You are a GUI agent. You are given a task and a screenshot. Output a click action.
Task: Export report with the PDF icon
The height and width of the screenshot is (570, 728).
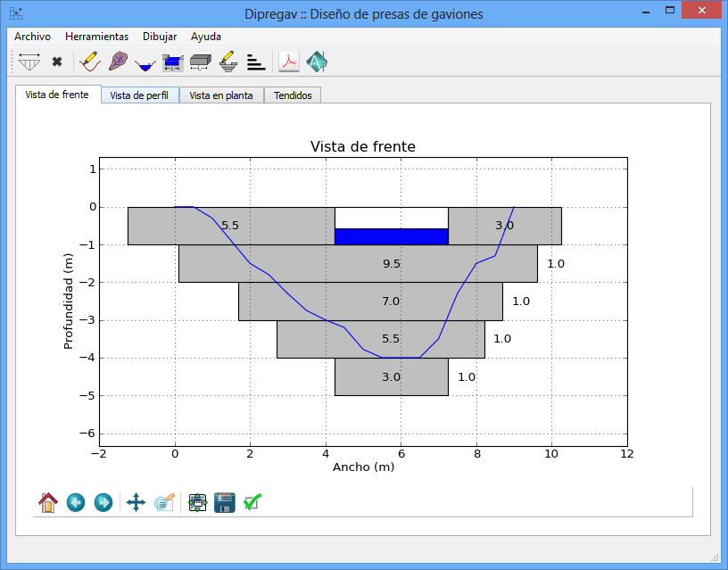pos(289,62)
